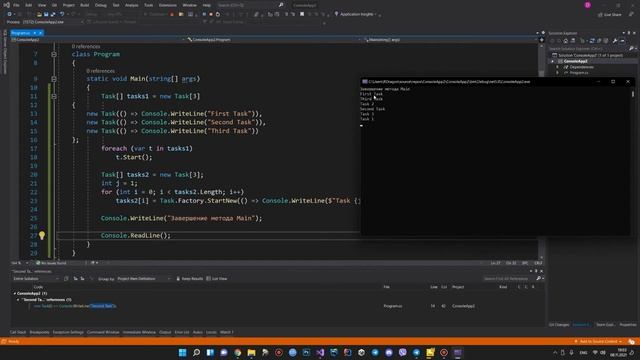Open the Extensions menu
640x360 pixels.
coord(168,5)
